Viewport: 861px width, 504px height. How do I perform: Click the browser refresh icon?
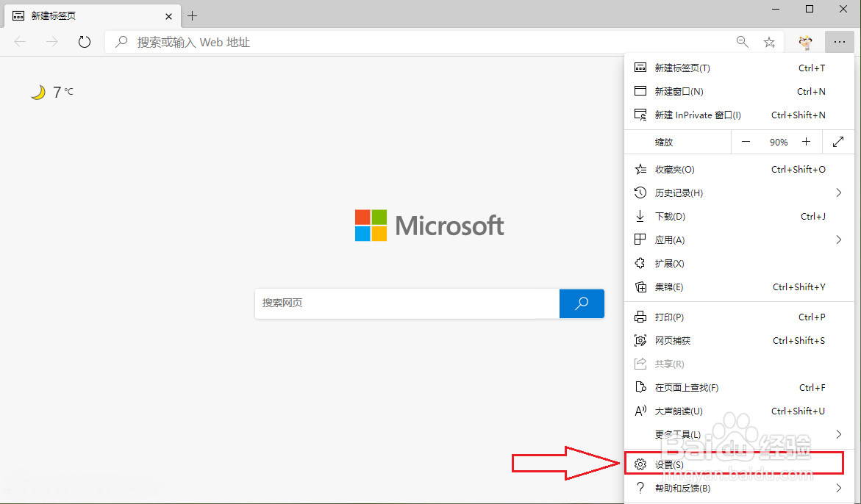coord(84,42)
